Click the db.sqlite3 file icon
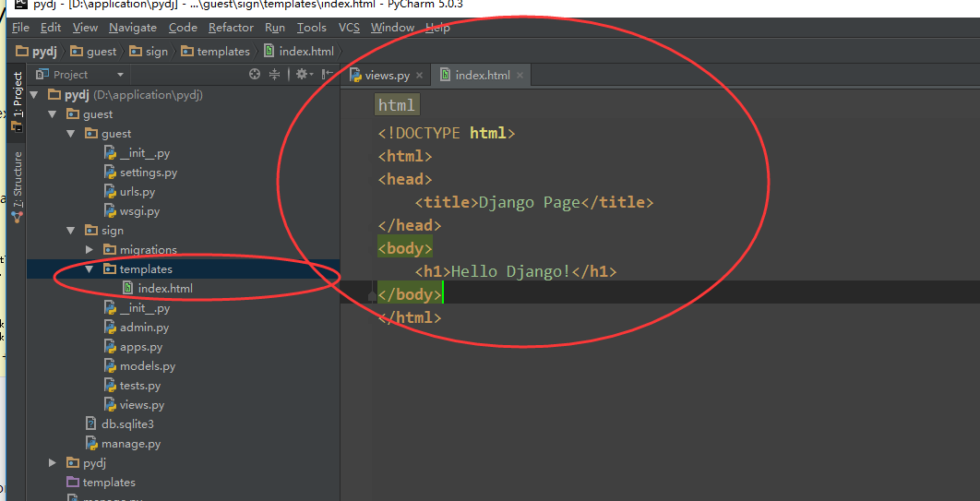This screenshot has width=980, height=501. coord(91,424)
